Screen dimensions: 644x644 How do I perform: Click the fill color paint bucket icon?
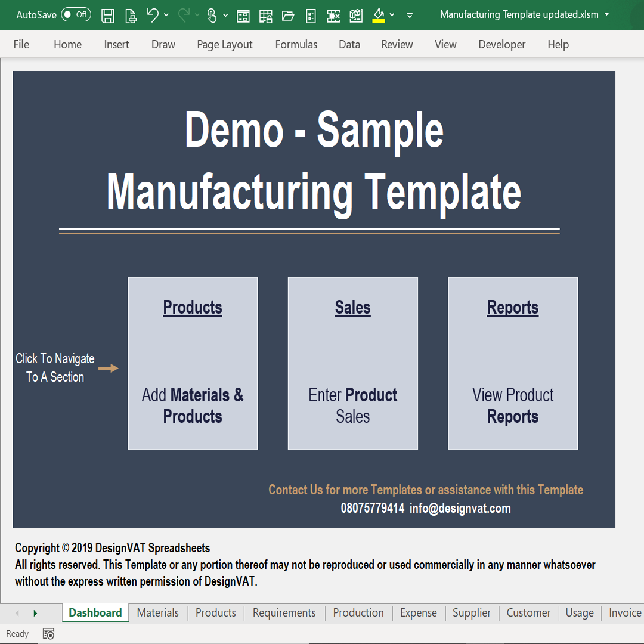click(x=378, y=16)
